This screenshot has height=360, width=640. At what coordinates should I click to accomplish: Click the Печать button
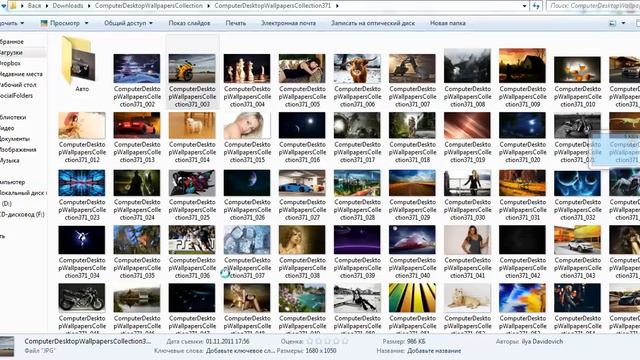(x=236, y=23)
